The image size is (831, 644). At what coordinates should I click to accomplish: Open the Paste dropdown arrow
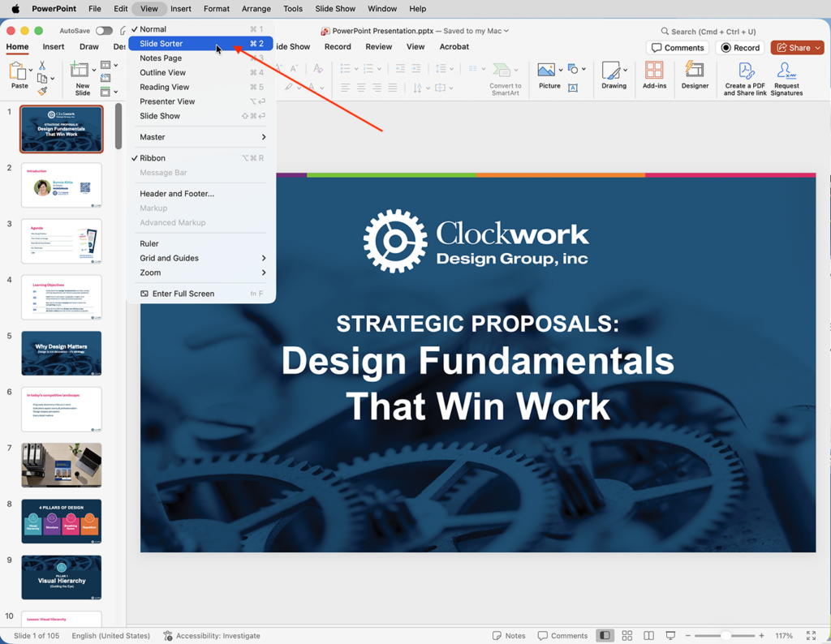tap(31, 70)
